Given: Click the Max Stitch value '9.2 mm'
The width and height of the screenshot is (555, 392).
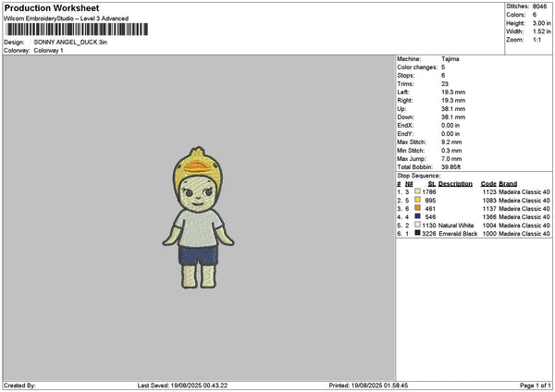Looking at the screenshot, I should coord(451,142).
